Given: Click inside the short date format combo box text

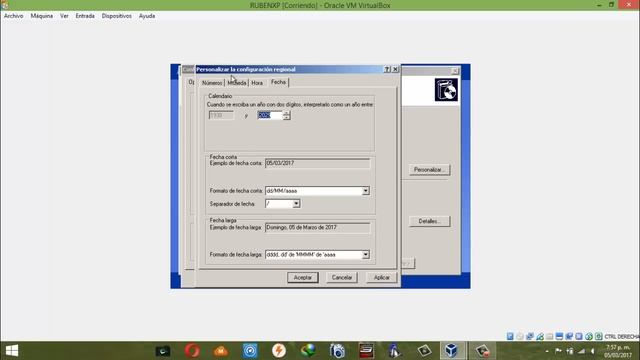Looking at the screenshot, I should coord(313,191).
